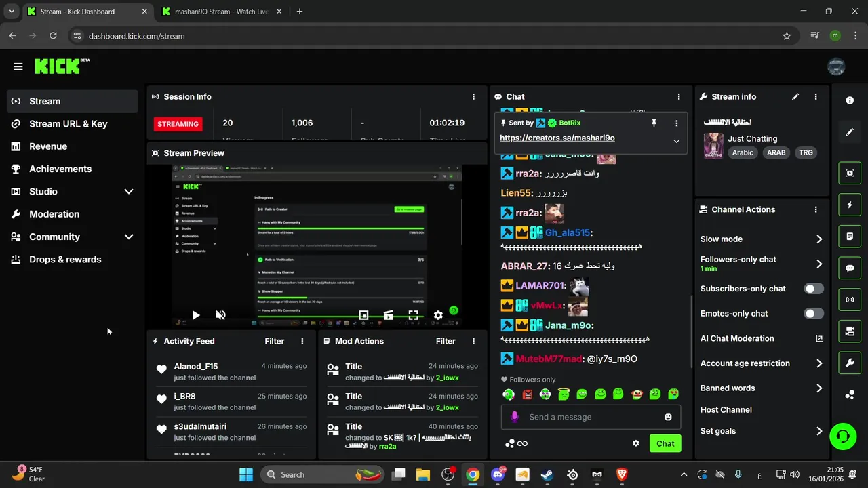868x488 pixels.
Task: Toggle the wrench stream info widget in sidebar
Action: [x=850, y=363]
